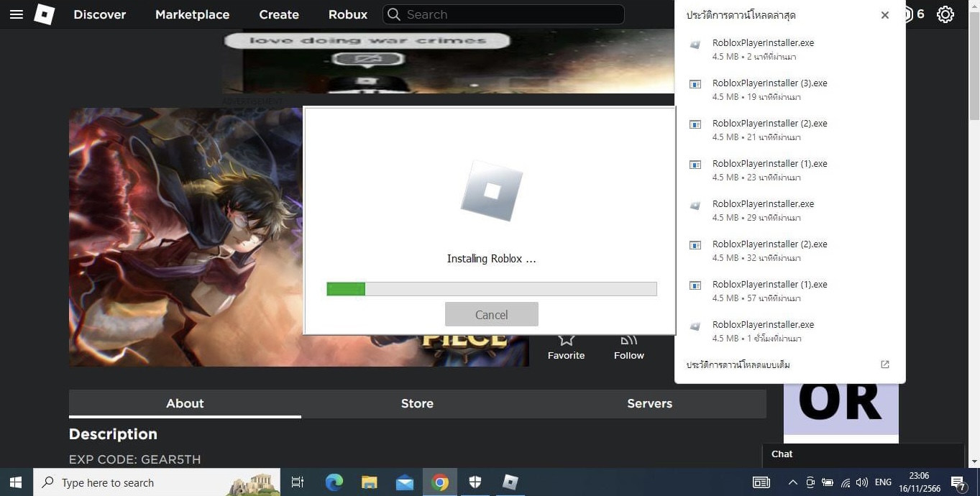Switch the ENG input language indicator

884,482
